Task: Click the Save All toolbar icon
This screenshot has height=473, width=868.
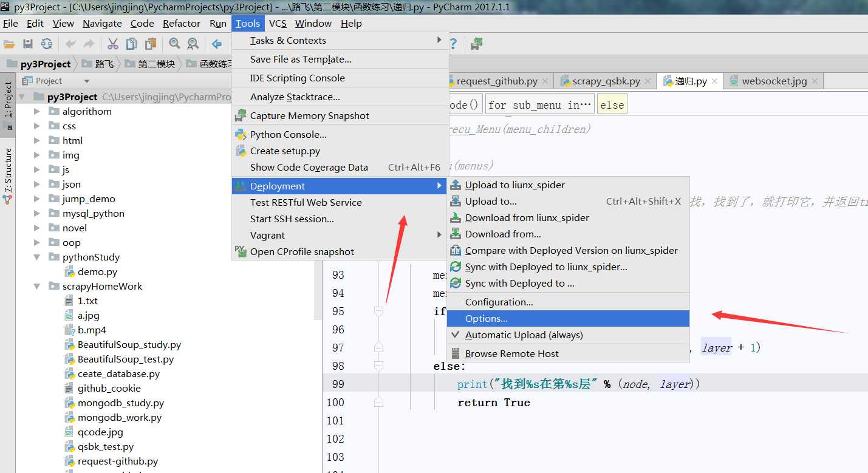Action: point(28,44)
